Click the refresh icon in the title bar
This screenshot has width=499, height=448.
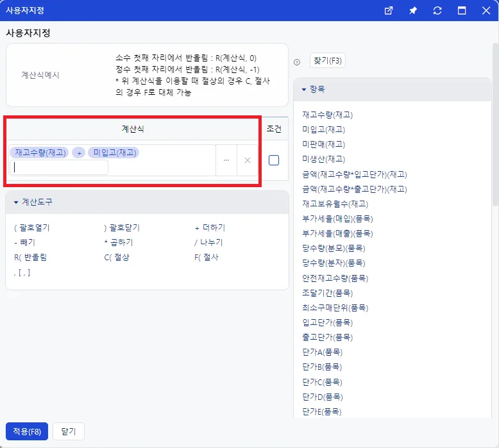click(437, 10)
